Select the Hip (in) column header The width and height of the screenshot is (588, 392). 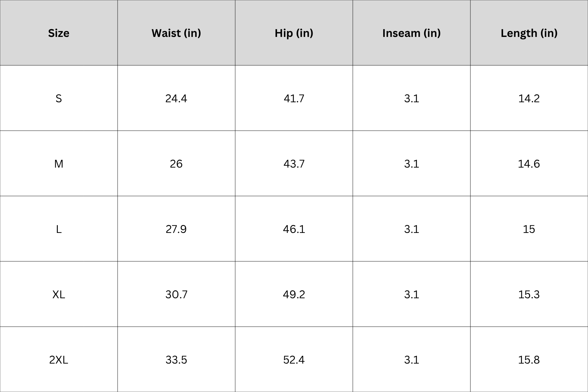294,33
